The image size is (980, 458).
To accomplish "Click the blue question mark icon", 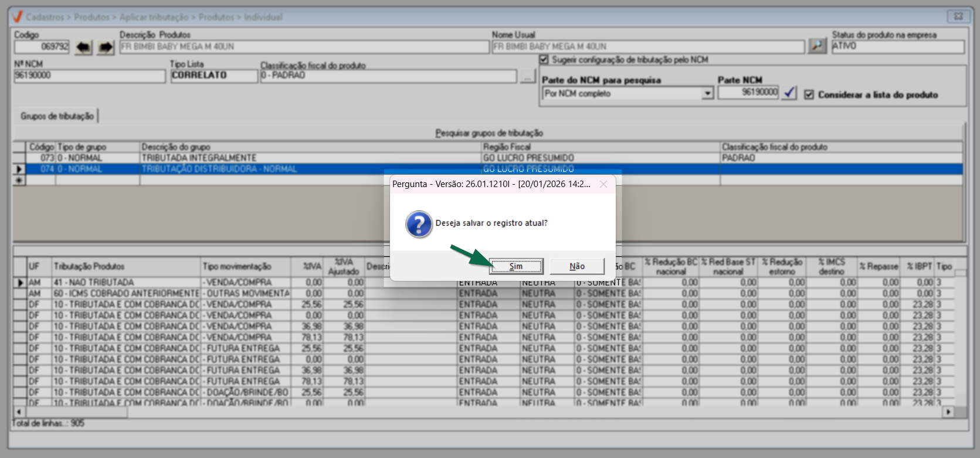I will coord(419,225).
